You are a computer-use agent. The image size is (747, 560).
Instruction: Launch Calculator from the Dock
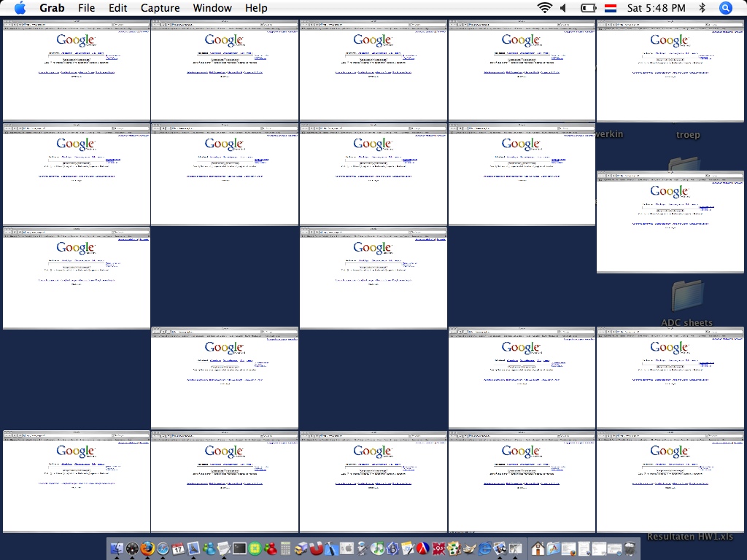click(285, 549)
